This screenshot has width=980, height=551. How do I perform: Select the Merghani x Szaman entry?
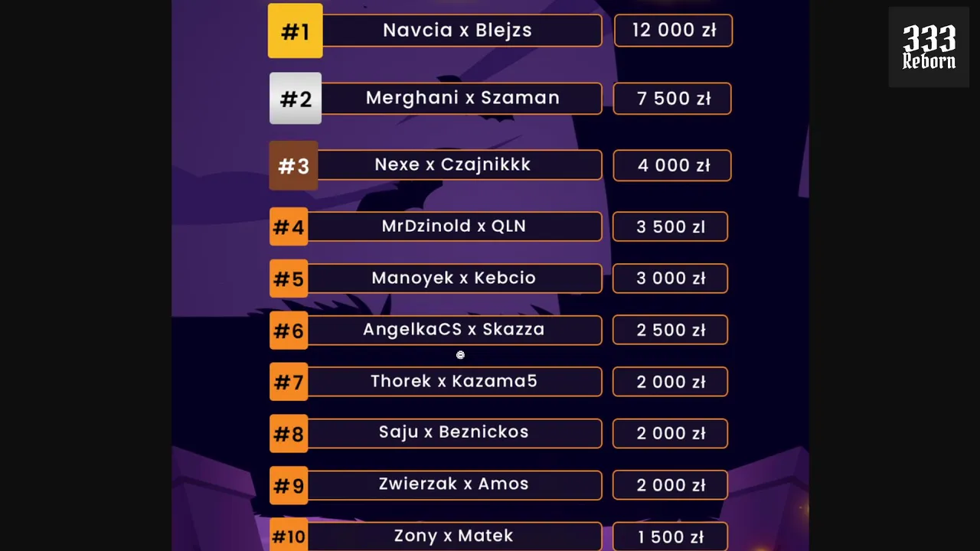[461, 99]
